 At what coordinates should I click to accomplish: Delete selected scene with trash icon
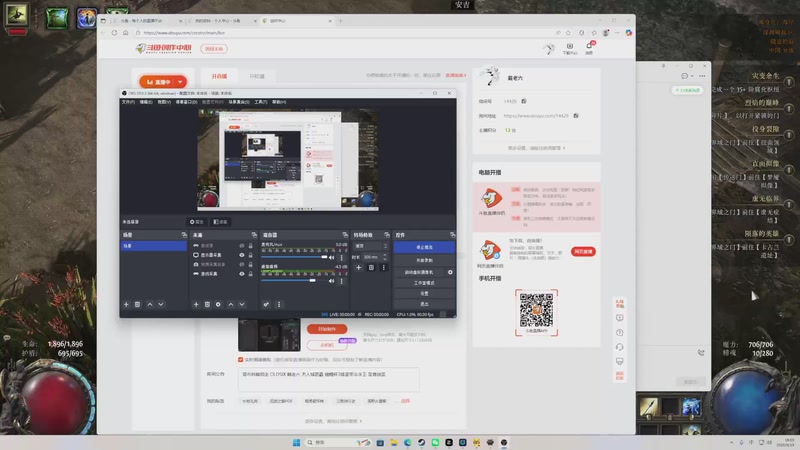(137, 305)
